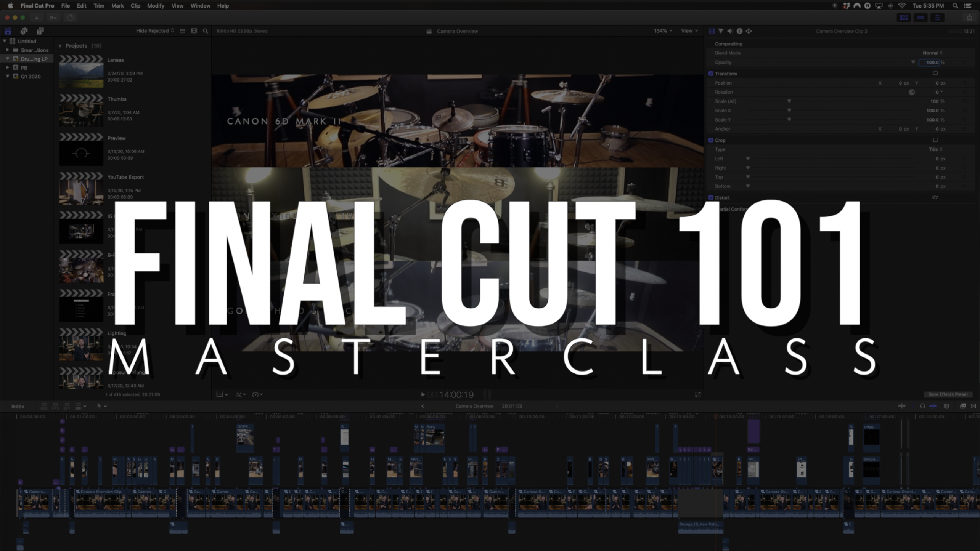
Task: Open the Info inspector
Action: (x=740, y=31)
